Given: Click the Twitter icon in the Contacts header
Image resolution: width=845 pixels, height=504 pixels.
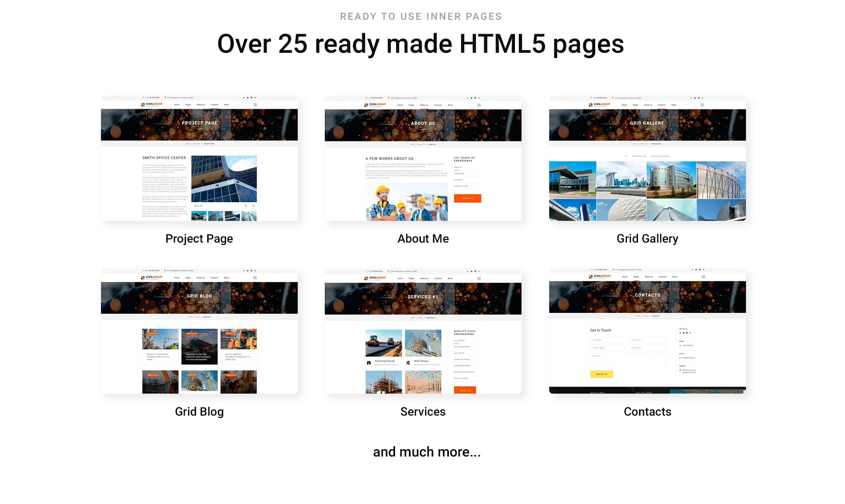Looking at the screenshot, I should [696, 270].
